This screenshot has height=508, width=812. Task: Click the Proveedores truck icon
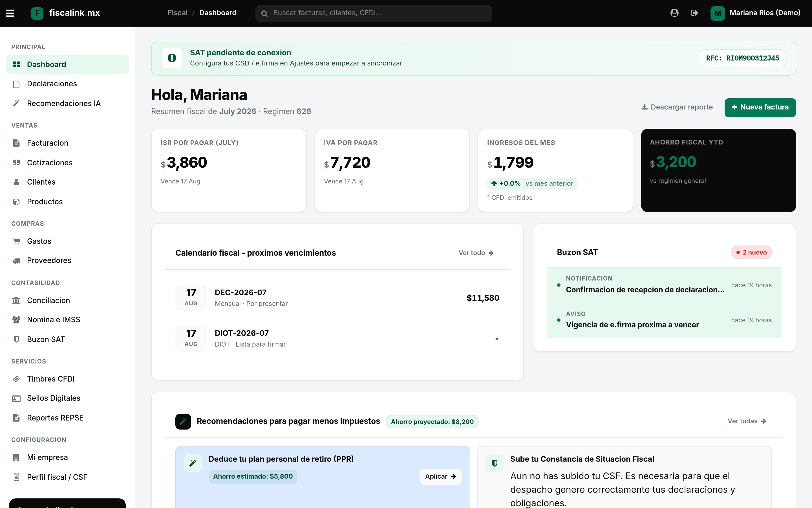(16, 261)
